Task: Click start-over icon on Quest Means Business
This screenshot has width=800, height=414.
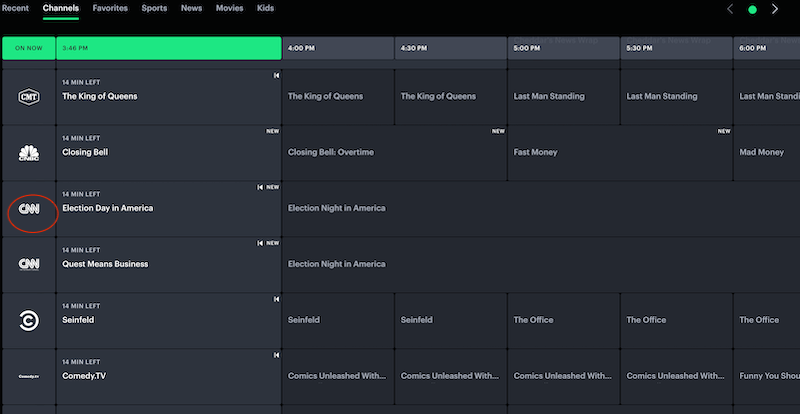Action: click(261, 243)
